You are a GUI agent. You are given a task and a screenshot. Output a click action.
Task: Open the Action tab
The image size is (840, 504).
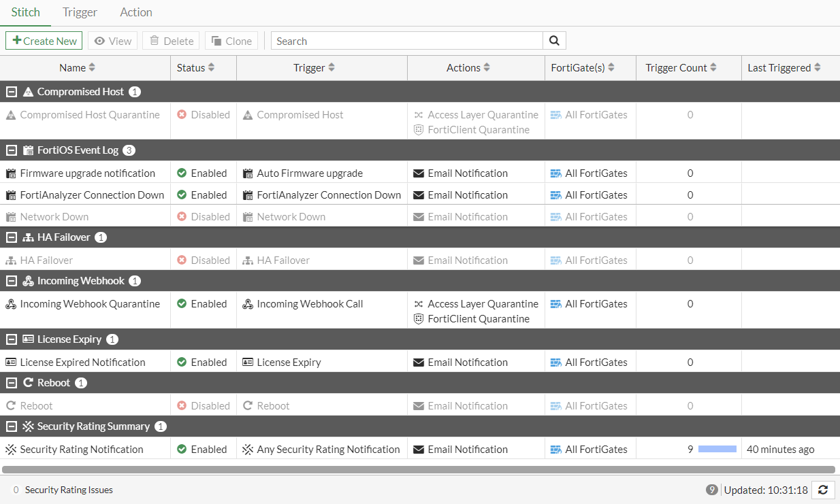point(136,12)
